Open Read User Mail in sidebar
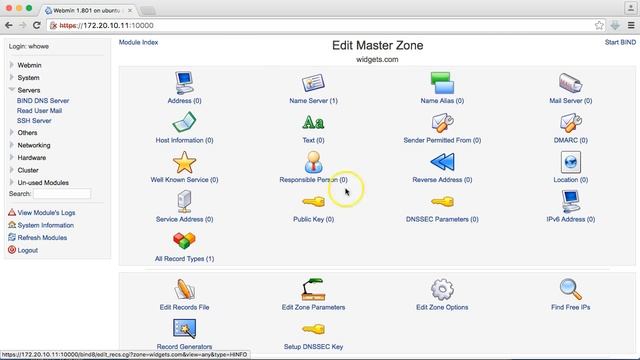640x360 pixels. (x=39, y=111)
